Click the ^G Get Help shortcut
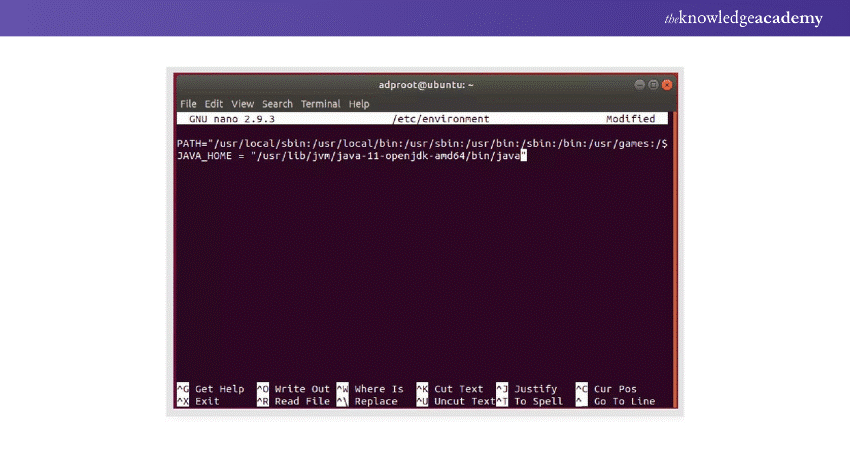850x450 pixels. click(210, 389)
